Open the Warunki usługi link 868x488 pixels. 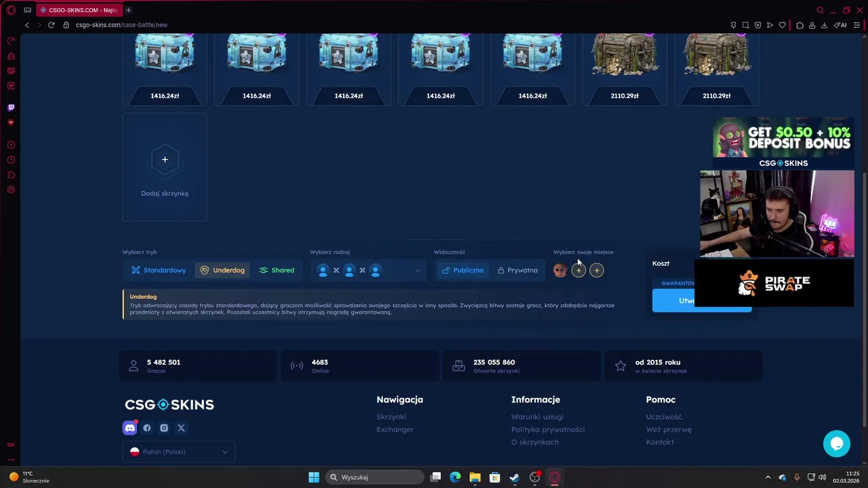tap(538, 417)
